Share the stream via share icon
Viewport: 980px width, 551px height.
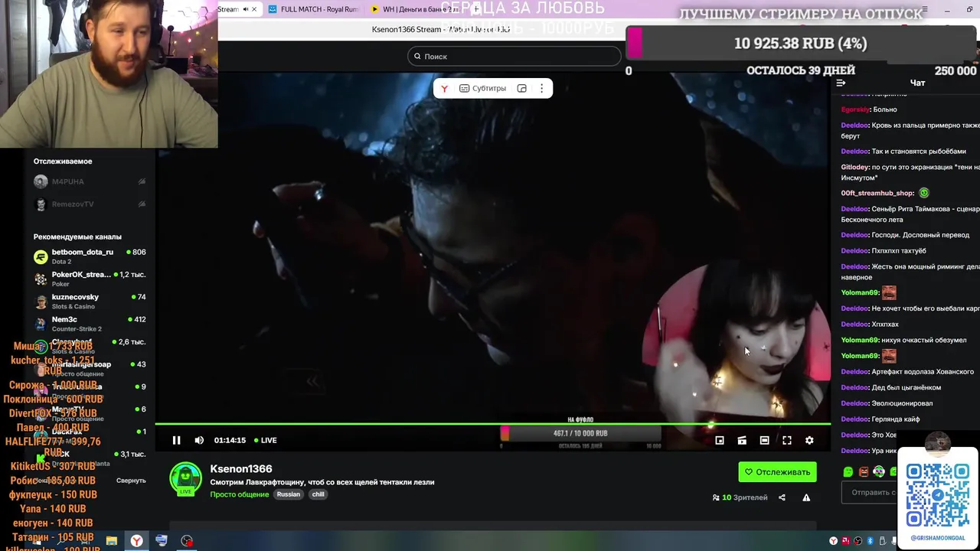[782, 497]
